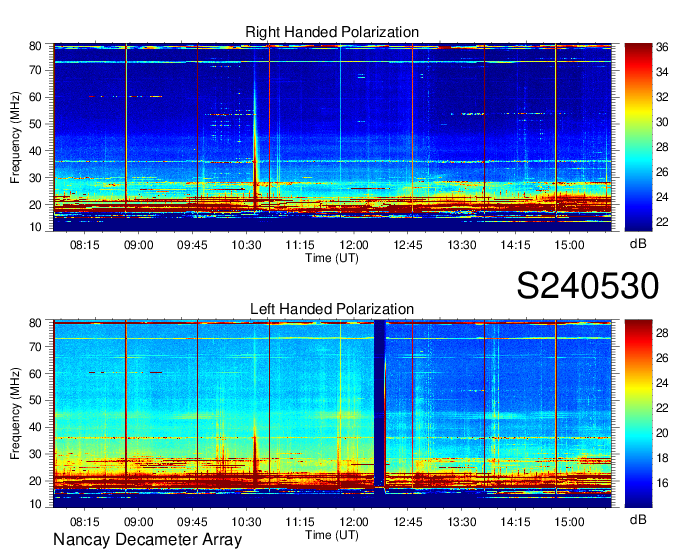This screenshot has width=680, height=552.
Task: Click the 60 MHz tick of Right Handed plot
Action: coord(35,97)
